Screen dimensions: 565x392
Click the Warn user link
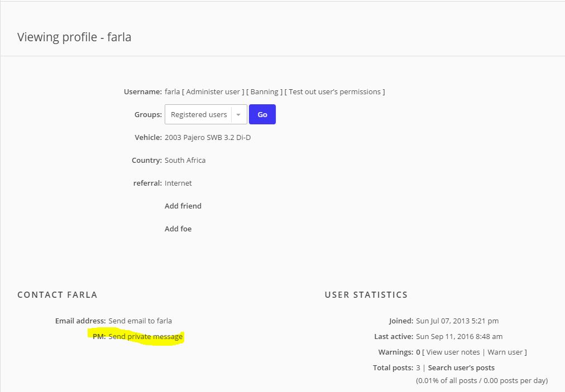(505, 352)
